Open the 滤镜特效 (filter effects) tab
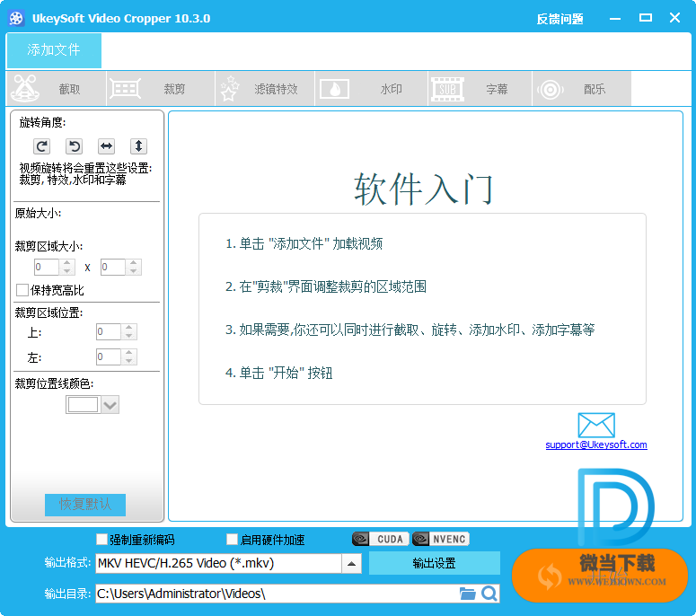The image size is (696, 616). pos(265,89)
